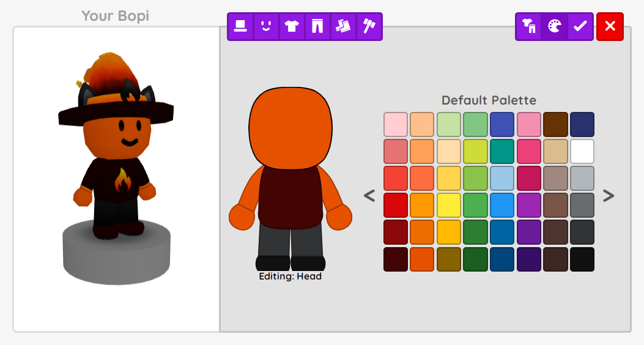The width and height of the screenshot is (644, 345).
Task: Select the avatar's head to edit
Action: [290, 125]
